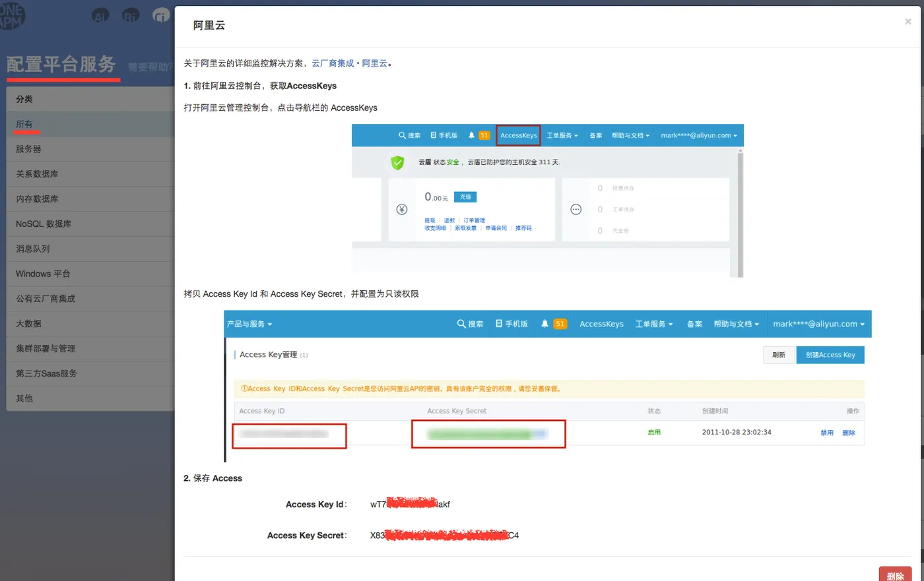Click the red 删除 button
The height and width of the screenshot is (581, 924).
tap(895, 575)
